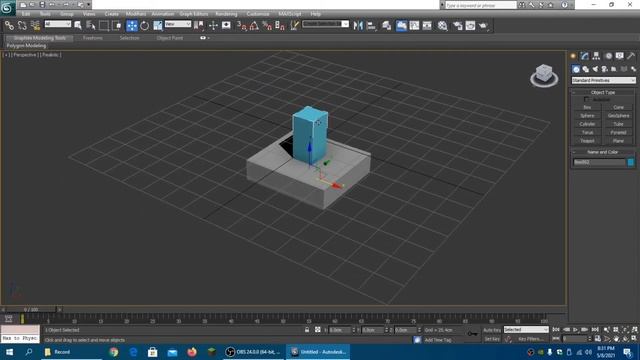The width and height of the screenshot is (640, 360).
Task: Click the Select Object tool icon
Action: point(78,26)
